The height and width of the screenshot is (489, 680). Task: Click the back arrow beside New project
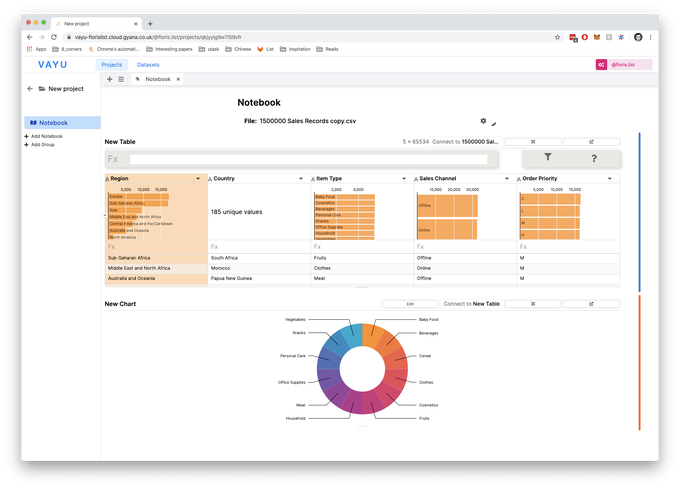pos(30,89)
